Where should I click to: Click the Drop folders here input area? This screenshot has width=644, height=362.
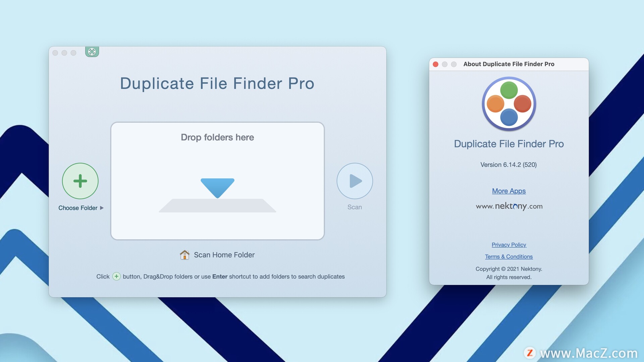pyautogui.click(x=217, y=180)
